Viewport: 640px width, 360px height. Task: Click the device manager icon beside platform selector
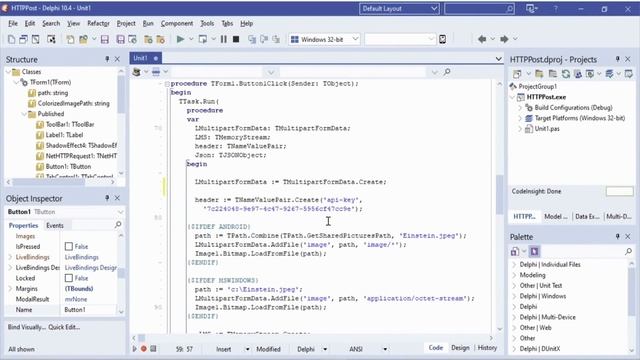[x=442, y=39]
